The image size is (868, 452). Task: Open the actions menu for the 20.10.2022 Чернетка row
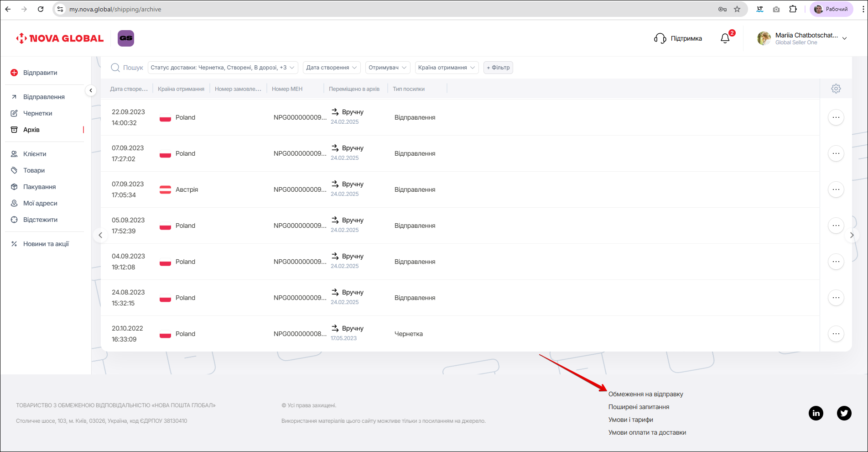coord(836,334)
